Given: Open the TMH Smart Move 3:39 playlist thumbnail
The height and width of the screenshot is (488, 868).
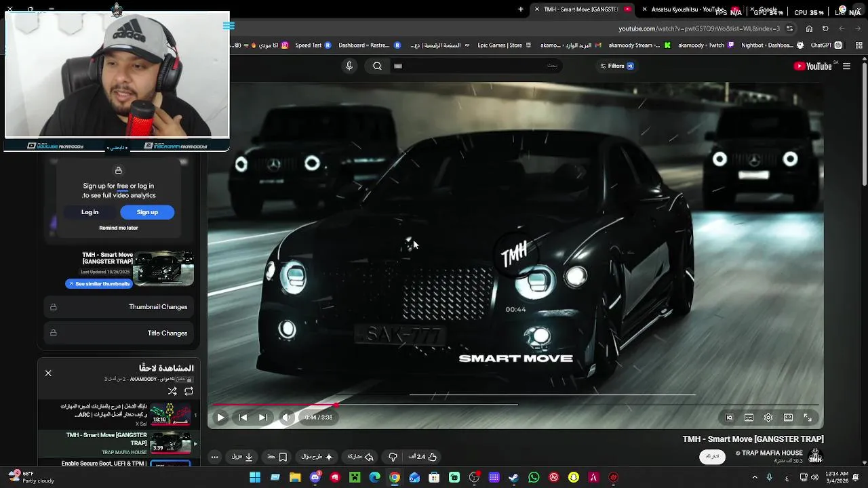Looking at the screenshot, I should point(170,443).
